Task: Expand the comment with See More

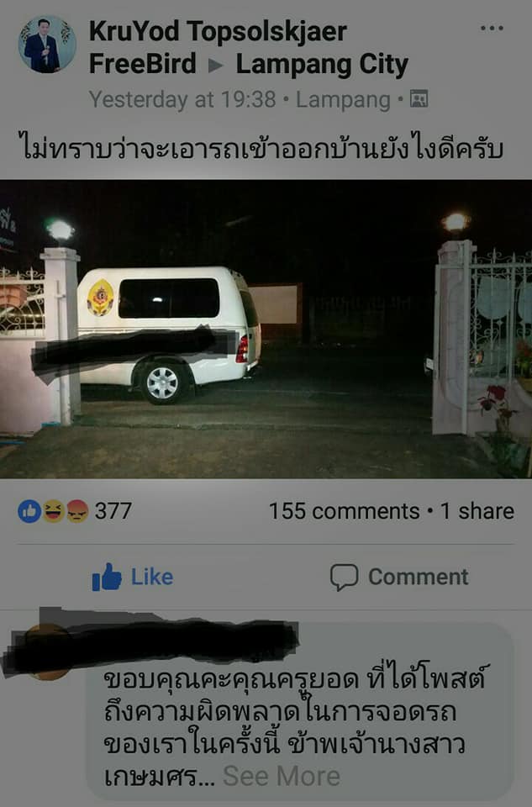Action: click(281, 776)
